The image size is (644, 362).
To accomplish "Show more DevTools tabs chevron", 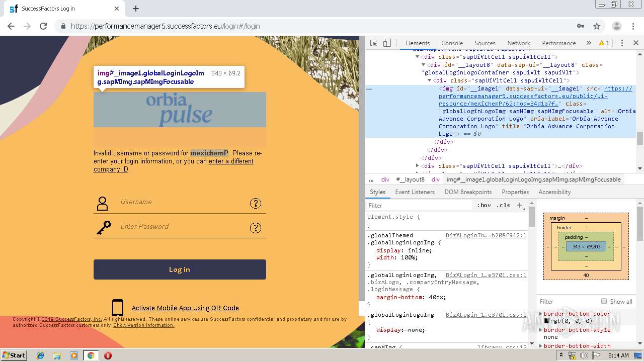I will (589, 43).
